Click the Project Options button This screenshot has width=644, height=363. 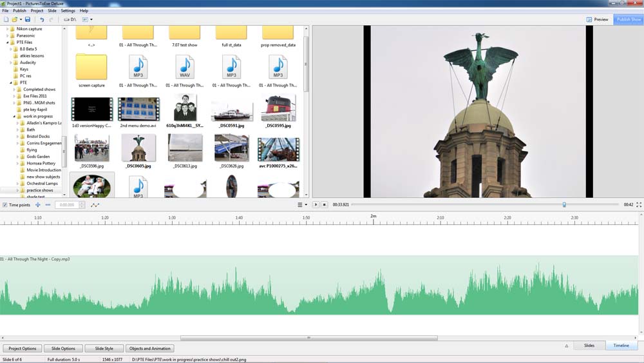pyautogui.click(x=23, y=348)
